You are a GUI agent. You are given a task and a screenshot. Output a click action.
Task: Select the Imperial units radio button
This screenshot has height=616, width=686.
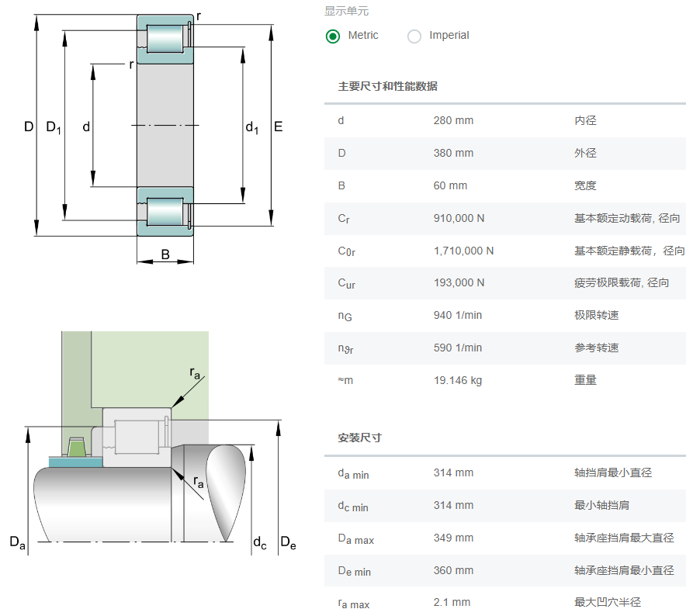pyautogui.click(x=414, y=36)
